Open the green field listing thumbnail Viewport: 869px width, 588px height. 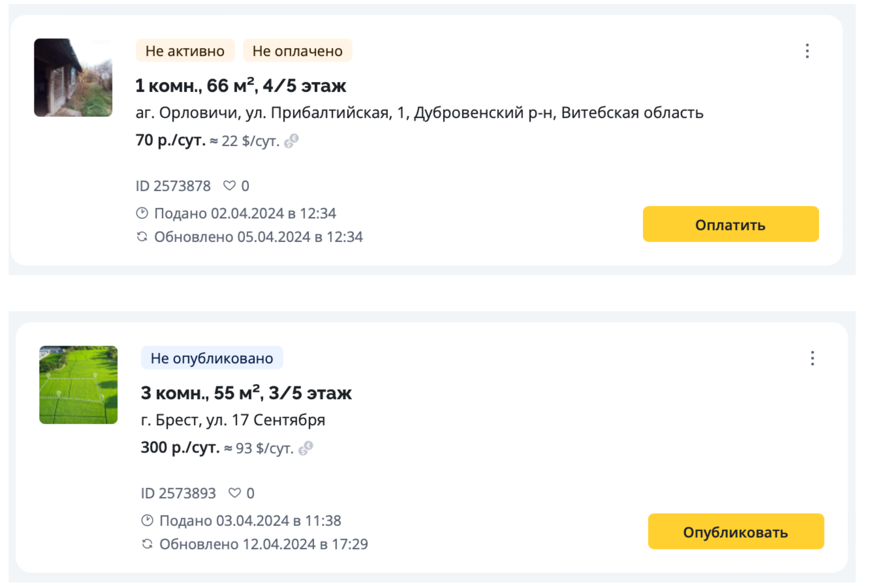78,385
